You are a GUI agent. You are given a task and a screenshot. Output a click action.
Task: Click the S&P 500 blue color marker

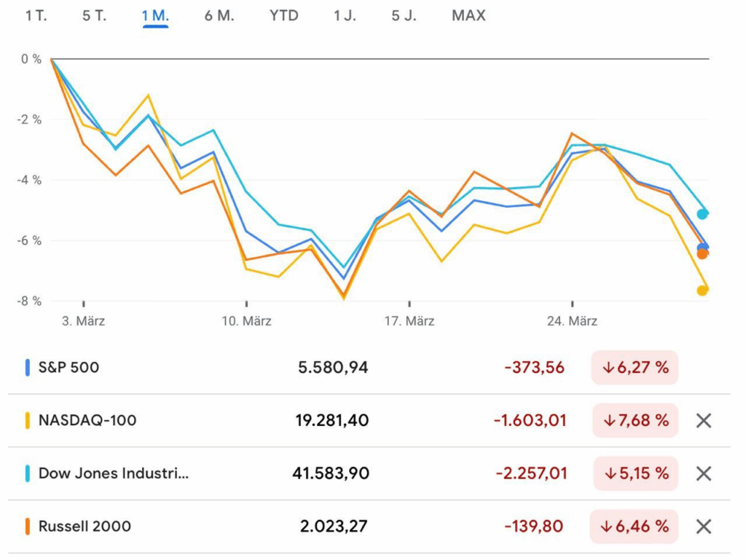[x=28, y=368]
